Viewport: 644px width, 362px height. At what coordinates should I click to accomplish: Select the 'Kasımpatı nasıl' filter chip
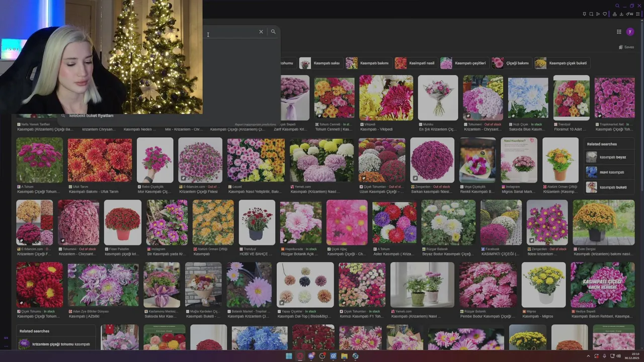pos(415,63)
